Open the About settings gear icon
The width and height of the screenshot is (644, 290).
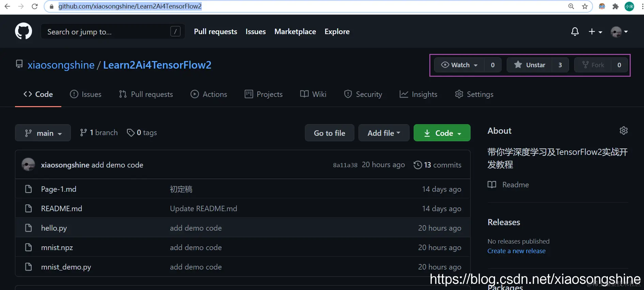(x=624, y=131)
